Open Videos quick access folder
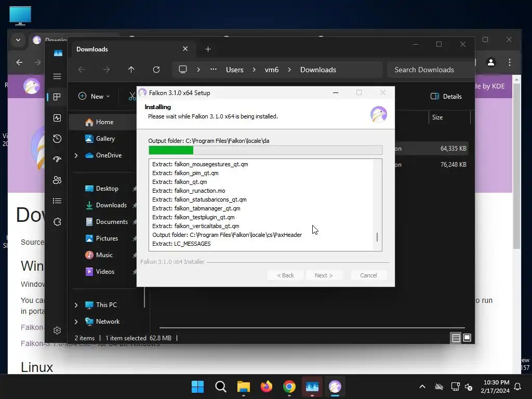Viewport: 532px width, 399px height. [x=105, y=271]
